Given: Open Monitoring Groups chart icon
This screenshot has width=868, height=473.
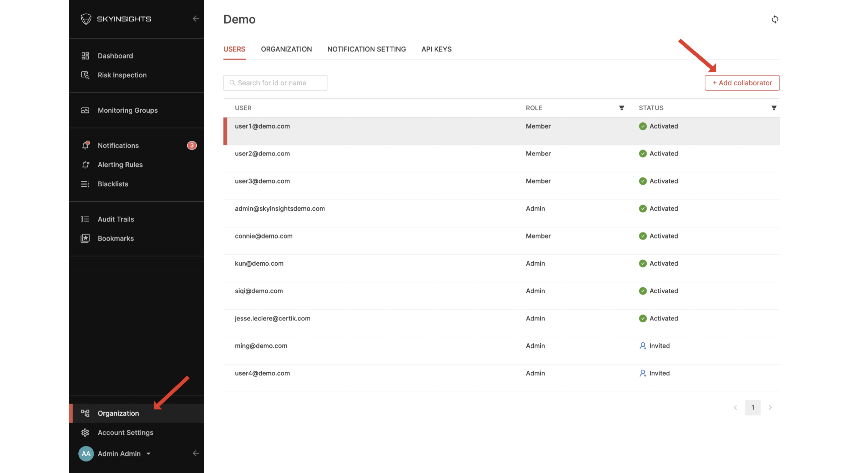Looking at the screenshot, I should (85, 110).
